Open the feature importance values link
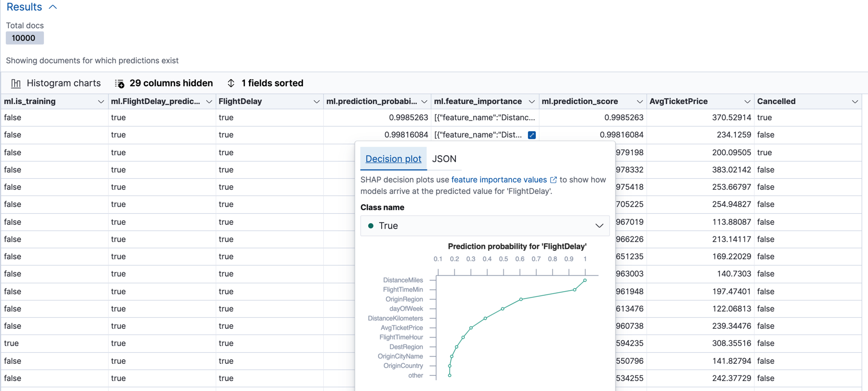 (499, 180)
